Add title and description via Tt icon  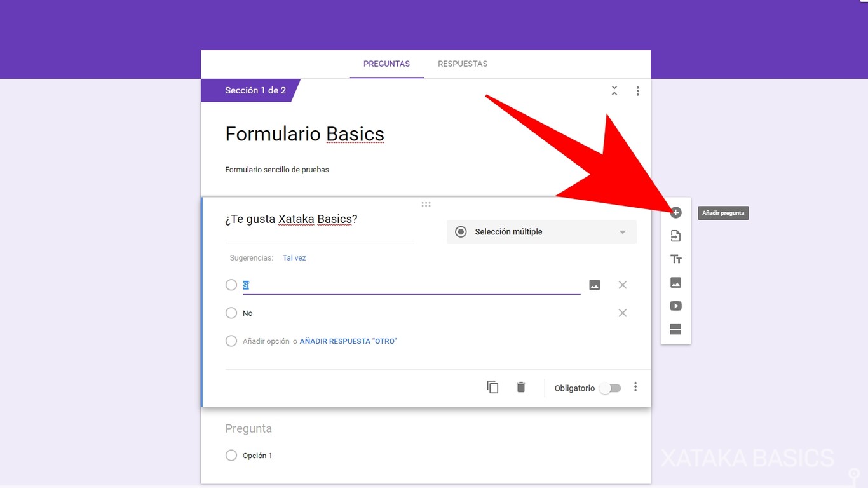click(x=675, y=259)
